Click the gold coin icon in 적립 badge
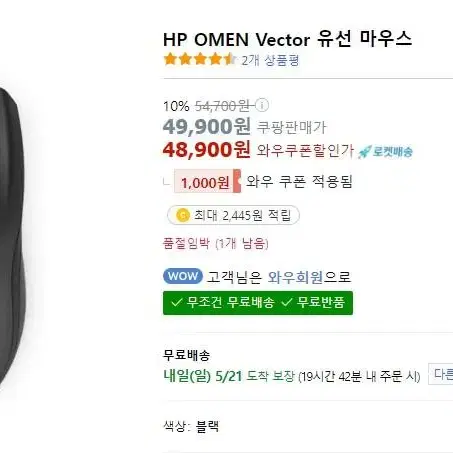Image resolution: width=453 pixels, height=453 pixels. [183, 215]
